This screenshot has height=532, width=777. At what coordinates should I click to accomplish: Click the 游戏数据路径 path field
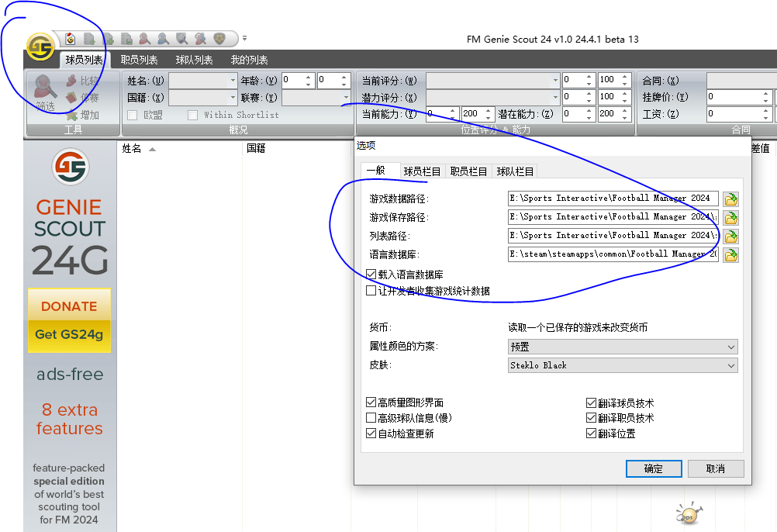pos(613,198)
